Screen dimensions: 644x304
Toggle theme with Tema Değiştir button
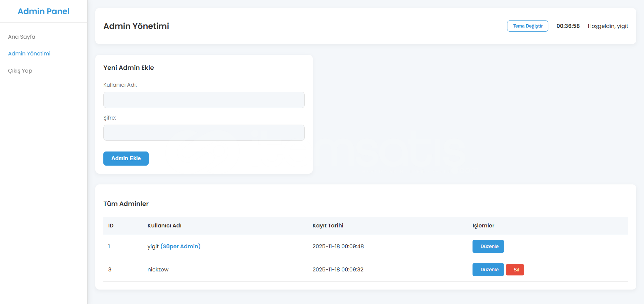pyautogui.click(x=527, y=26)
